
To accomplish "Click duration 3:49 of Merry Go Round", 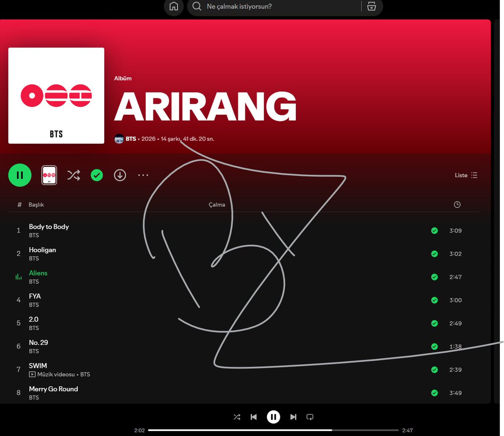I will [456, 393].
